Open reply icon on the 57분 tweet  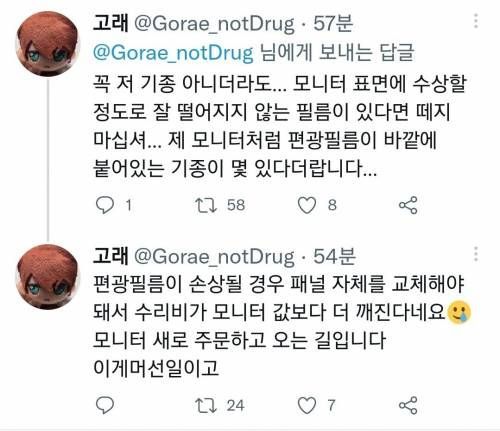105,205
